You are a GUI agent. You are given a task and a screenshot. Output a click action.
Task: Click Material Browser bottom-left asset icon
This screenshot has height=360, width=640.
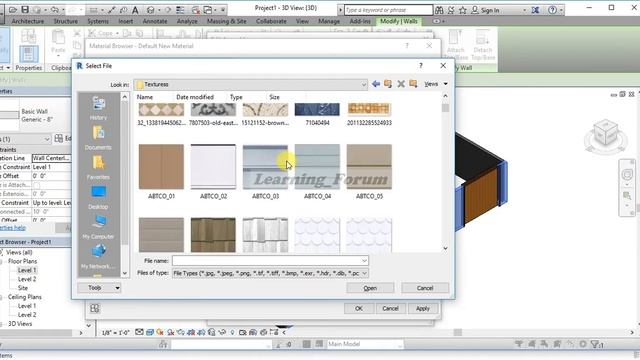[x=95, y=308]
